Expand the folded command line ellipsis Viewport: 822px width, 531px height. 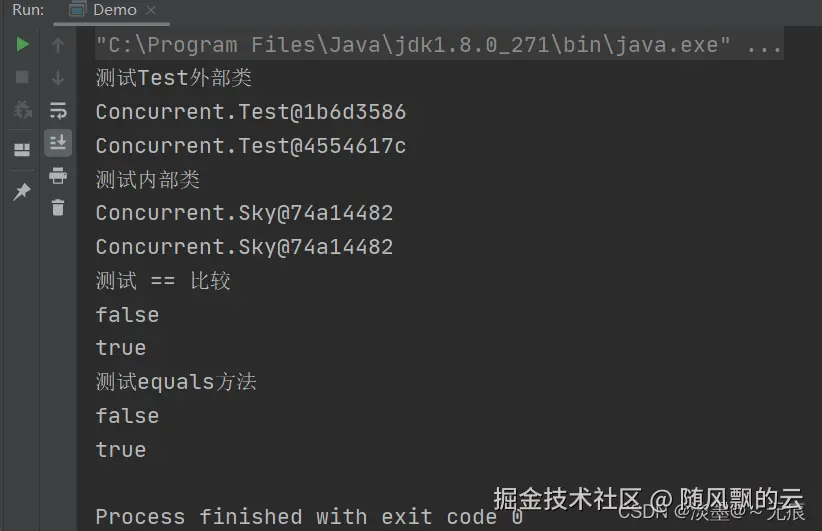[x=764, y=45]
